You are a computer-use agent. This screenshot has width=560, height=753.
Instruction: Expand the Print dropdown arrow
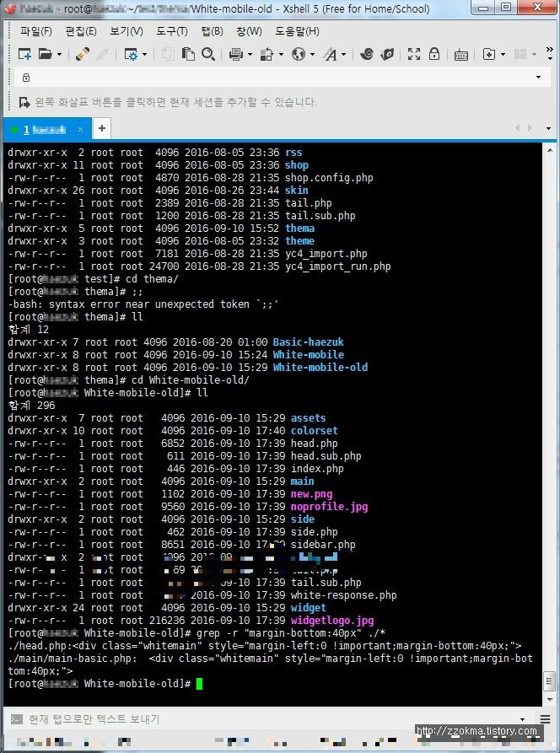pyautogui.click(x=250, y=54)
